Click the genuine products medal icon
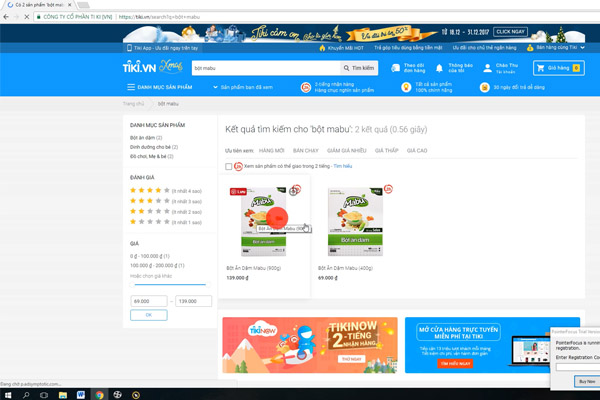The image size is (600, 400). (x=406, y=87)
